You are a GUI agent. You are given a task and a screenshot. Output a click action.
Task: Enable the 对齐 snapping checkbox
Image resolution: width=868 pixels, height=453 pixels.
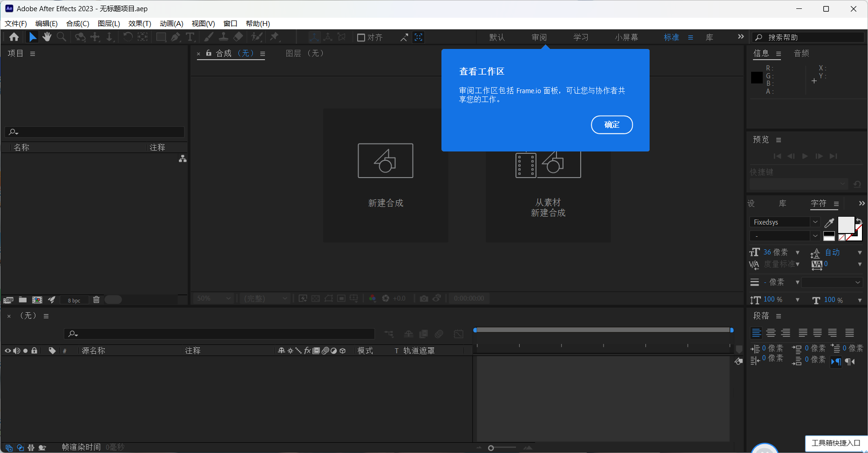tap(361, 38)
